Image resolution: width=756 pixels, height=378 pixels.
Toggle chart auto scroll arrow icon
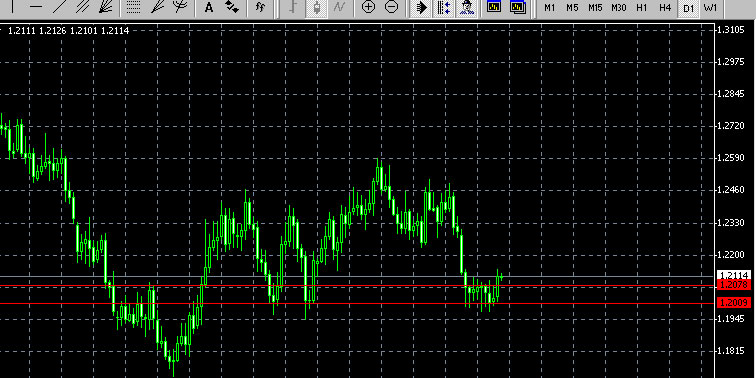click(421, 7)
